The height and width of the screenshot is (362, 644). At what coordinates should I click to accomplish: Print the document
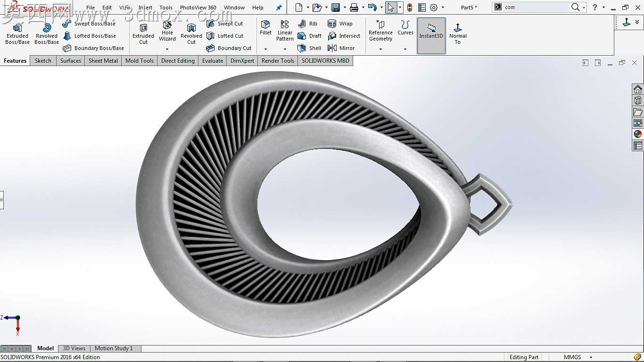(354, 8)
